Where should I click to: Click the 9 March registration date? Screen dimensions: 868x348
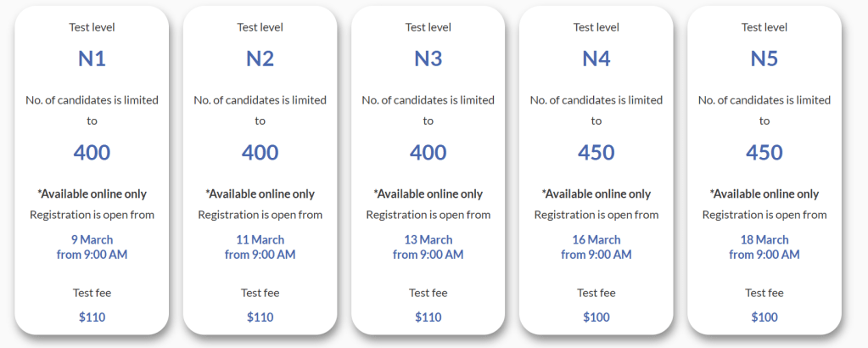92,239
